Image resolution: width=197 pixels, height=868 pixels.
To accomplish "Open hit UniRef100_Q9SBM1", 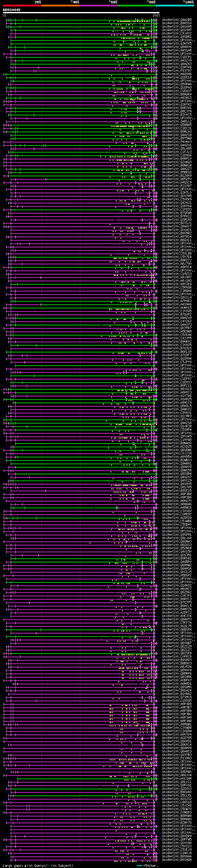I will coord(177,37).
